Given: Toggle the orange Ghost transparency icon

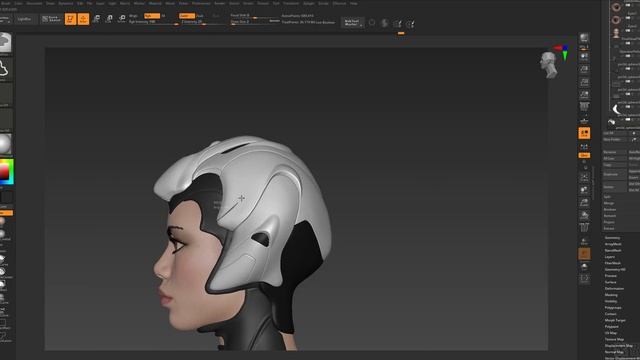Looking at the screenshot, I should click(x=584, y=254).
